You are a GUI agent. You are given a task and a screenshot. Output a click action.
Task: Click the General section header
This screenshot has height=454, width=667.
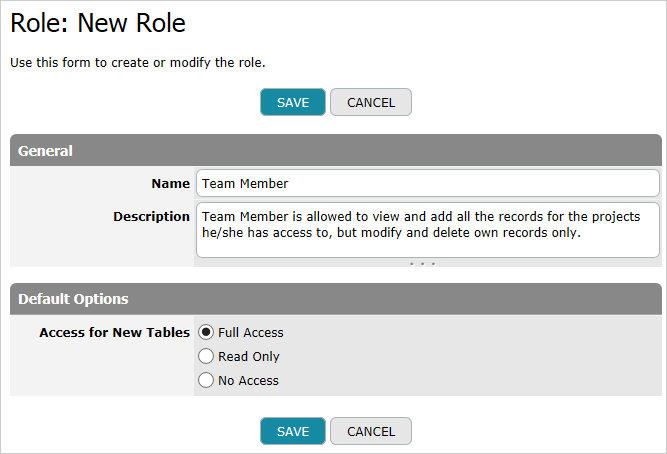(x=336, y=150)
